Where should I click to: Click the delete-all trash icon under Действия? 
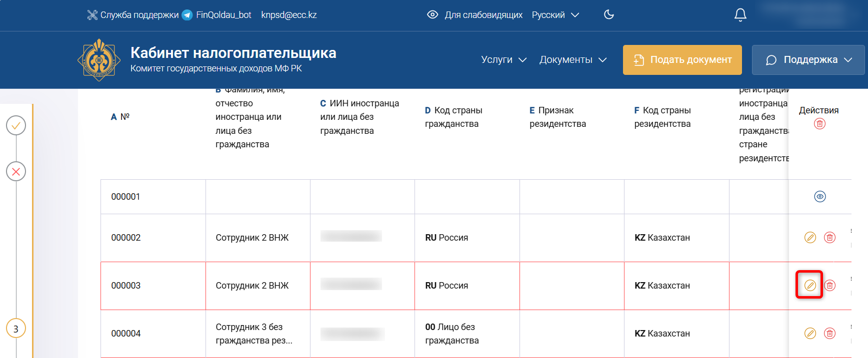click(819, 124)
